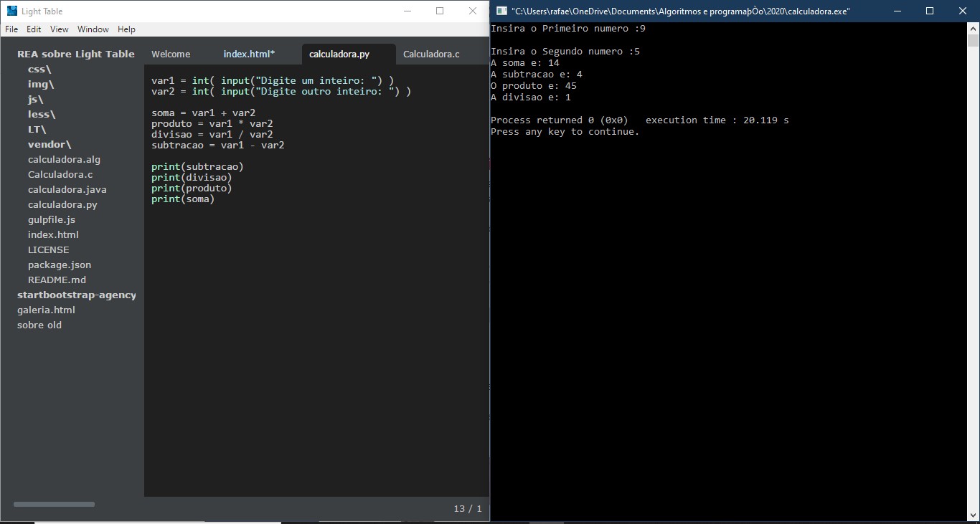Close the calculadora.exe console window
Viewport: 980px width, 524px height.
click(963, 11)
